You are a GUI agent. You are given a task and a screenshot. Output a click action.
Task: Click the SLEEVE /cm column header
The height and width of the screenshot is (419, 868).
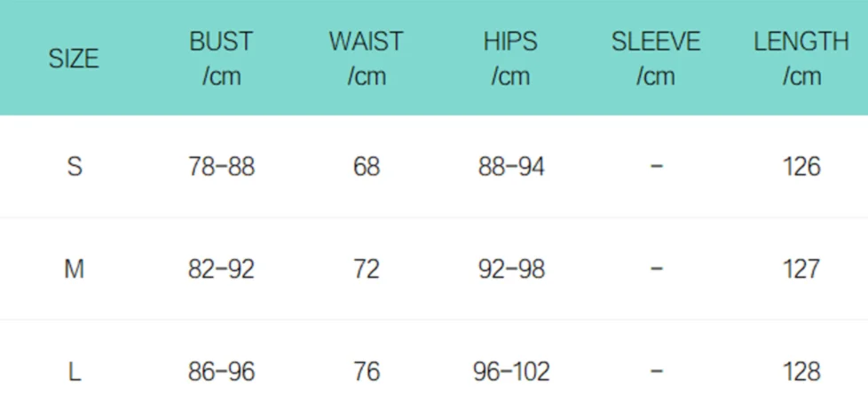click(656, 59)
